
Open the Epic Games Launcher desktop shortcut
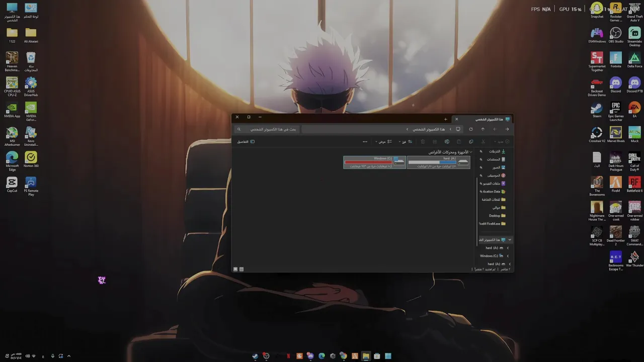pos(616,112)
